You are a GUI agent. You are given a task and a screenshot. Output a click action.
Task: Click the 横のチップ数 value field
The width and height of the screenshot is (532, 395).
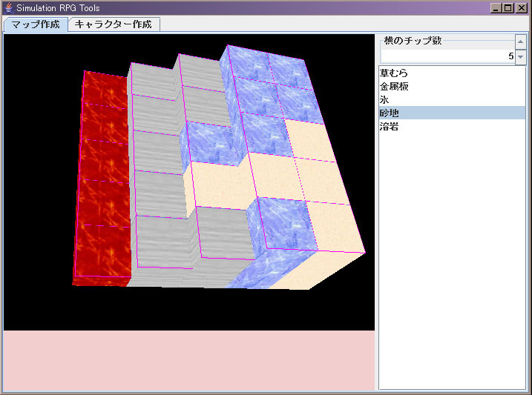point(448,56)
